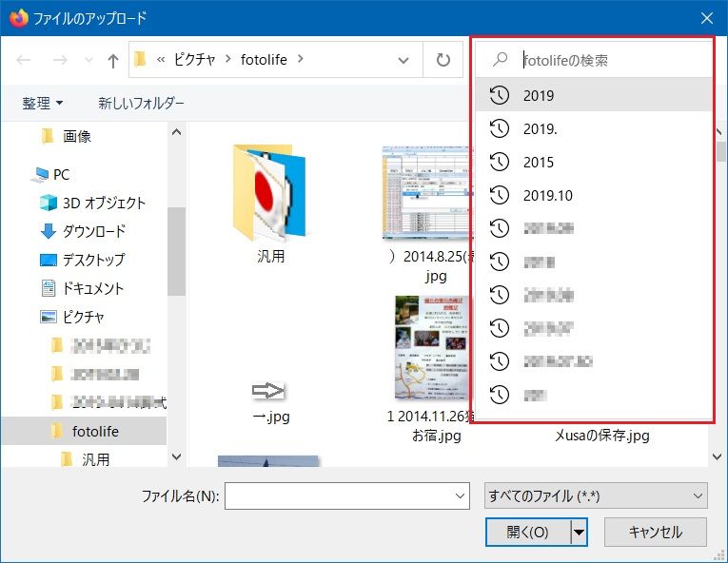This screenshot has height=563, width=728.
Task: Go back with the left arrow
Action: pyautogui.click(x=23, y=60)
